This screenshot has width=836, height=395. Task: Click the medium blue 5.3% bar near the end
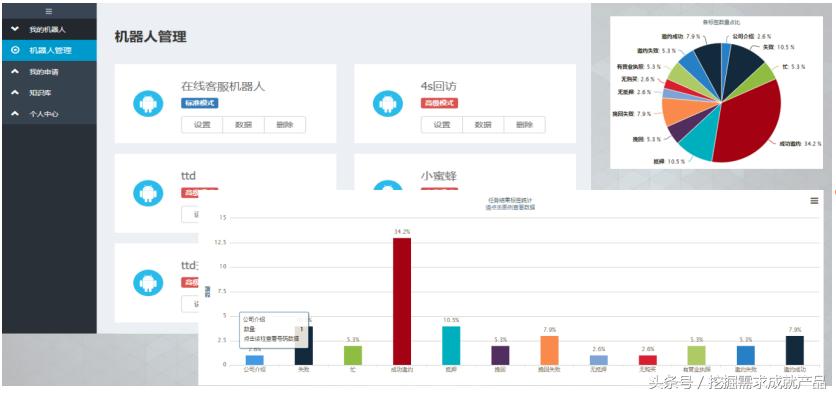[x=746, y=355]
